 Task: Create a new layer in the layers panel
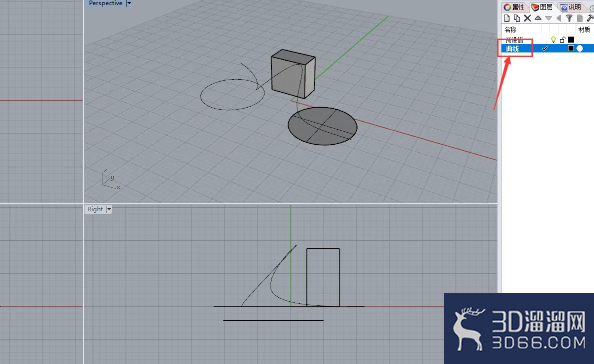tap(507, 18)
